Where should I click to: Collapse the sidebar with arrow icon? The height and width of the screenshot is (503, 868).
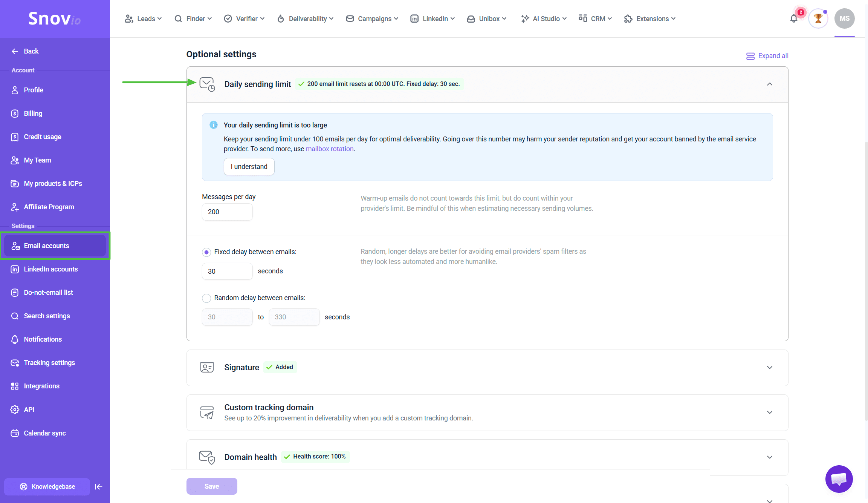tap(99, 487)
